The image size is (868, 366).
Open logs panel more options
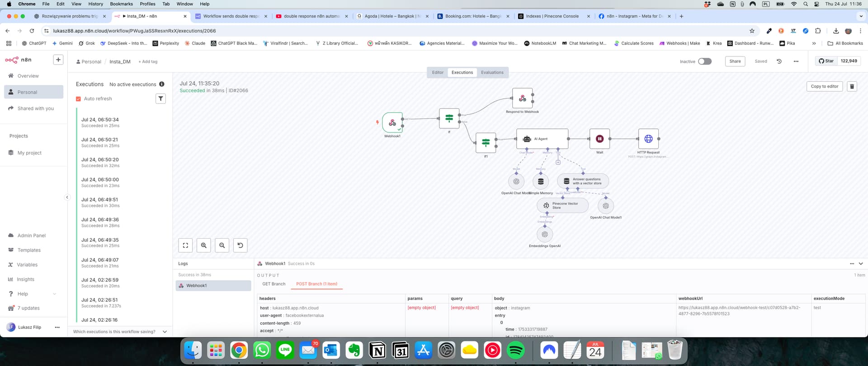(x=852, y=263)
